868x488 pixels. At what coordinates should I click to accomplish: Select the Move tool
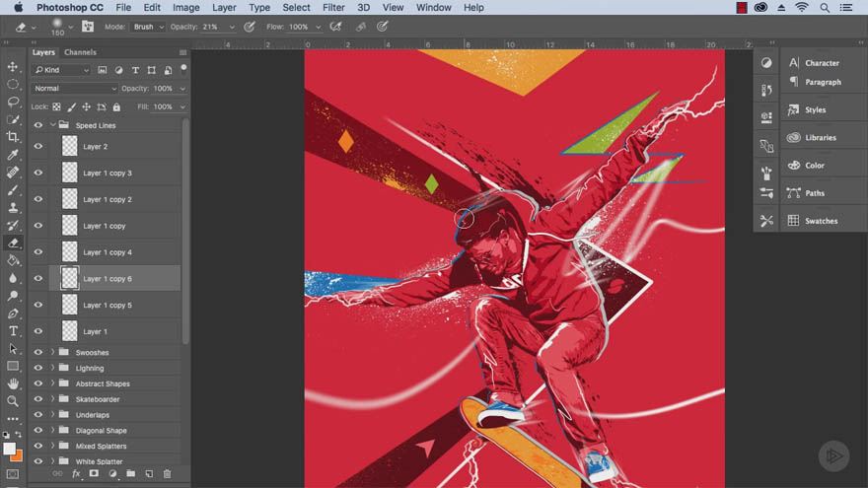tap(13, 67)
